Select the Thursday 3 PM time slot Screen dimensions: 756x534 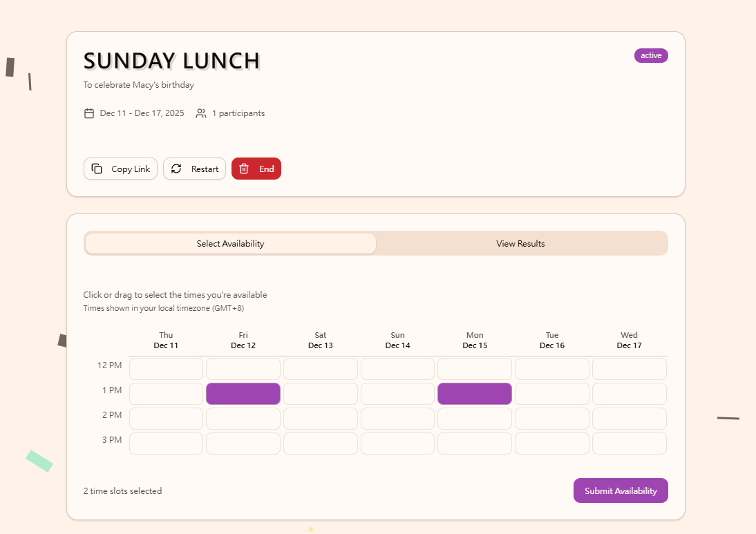tap(166, 443)
